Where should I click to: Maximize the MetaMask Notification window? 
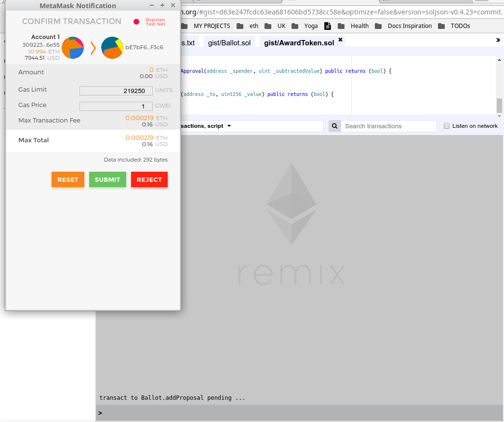click(162, 5)
